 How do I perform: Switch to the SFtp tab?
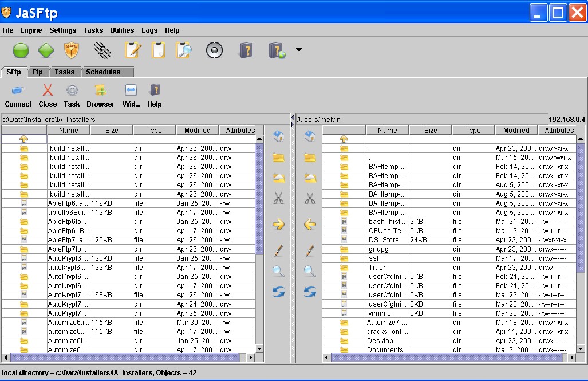(14, 72)
